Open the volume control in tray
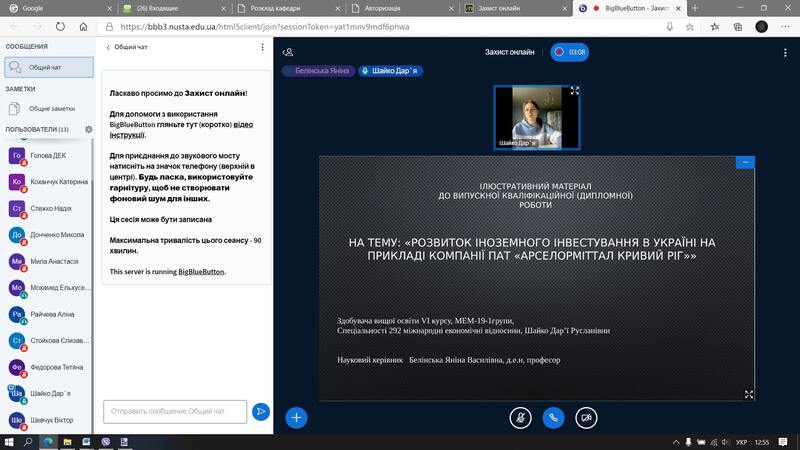This screenshot has height=450, width=800. click(725, 442)
